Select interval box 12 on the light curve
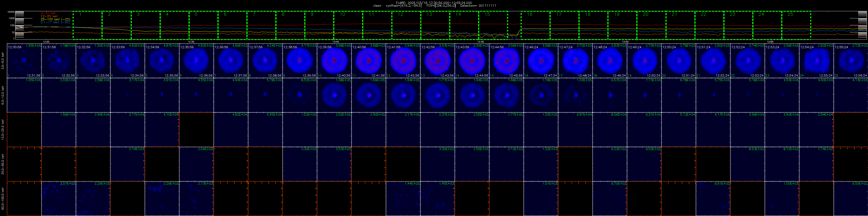This screenshot has height=216, width=868. click(x=406, y=25)
